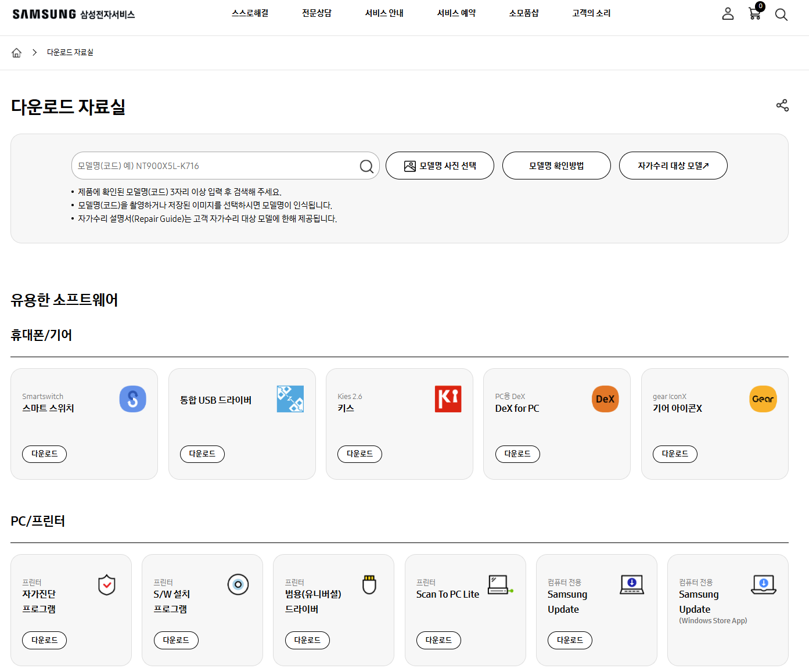Click the Smart Switch app icon
This screenshot has width=809, height=672.
[132, 399]
